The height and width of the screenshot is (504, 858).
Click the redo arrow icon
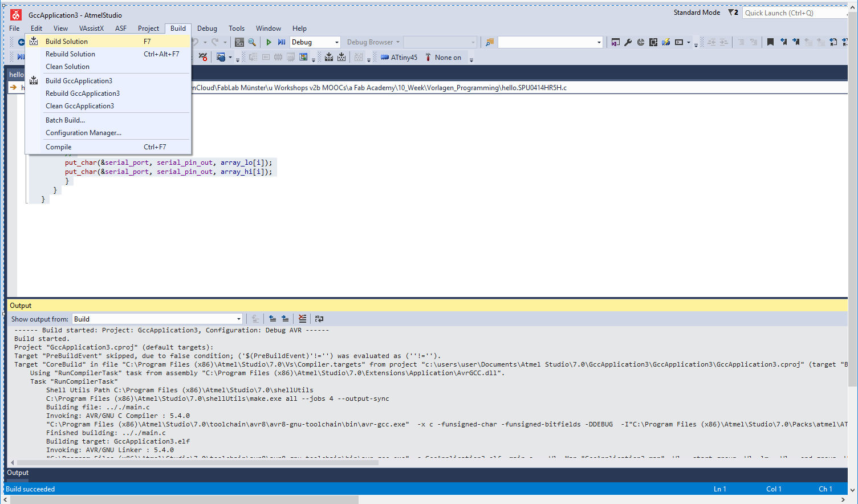(x=215, y=42)
